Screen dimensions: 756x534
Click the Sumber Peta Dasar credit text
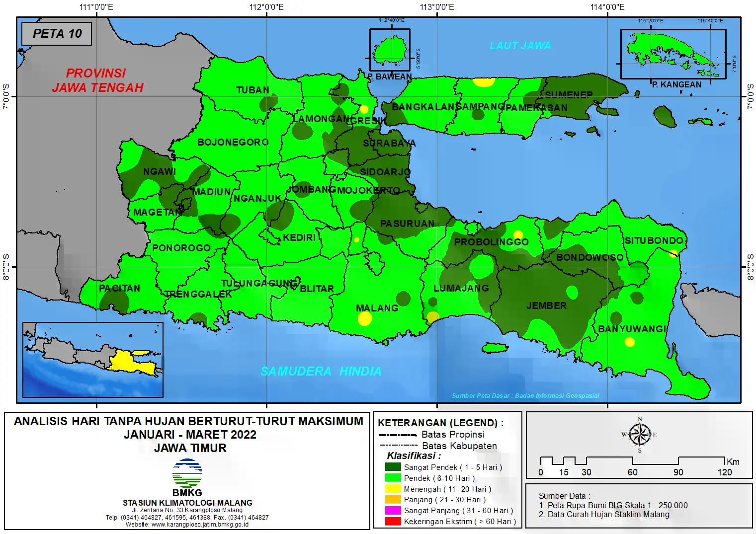(x=525, y=396)
